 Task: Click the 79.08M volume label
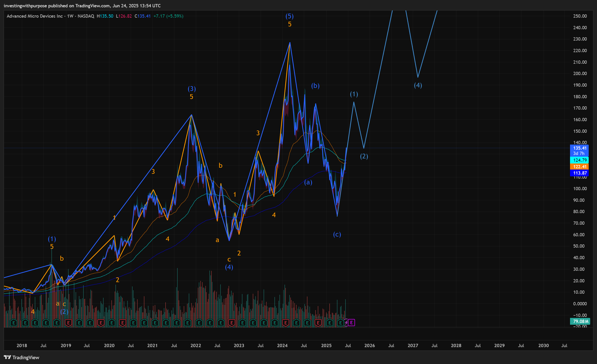click(580, 321)
